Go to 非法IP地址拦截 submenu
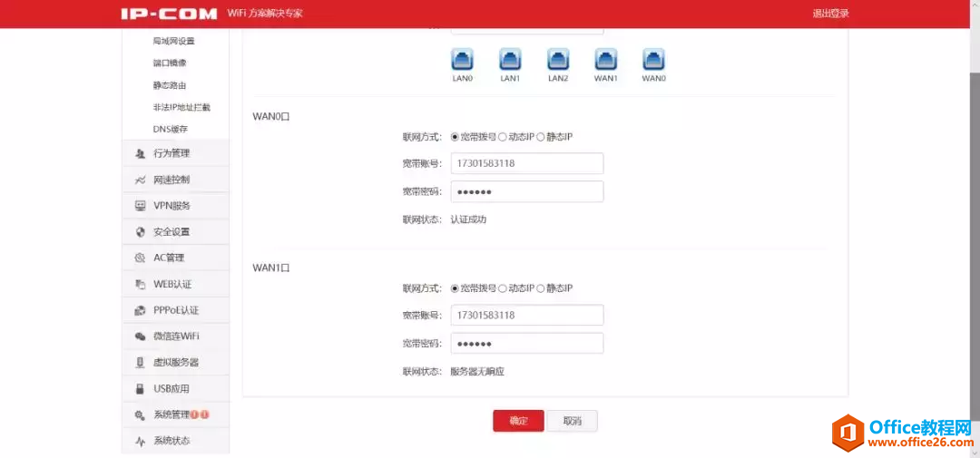The height and width of the screenshot is (458, 980). point(181,107)
